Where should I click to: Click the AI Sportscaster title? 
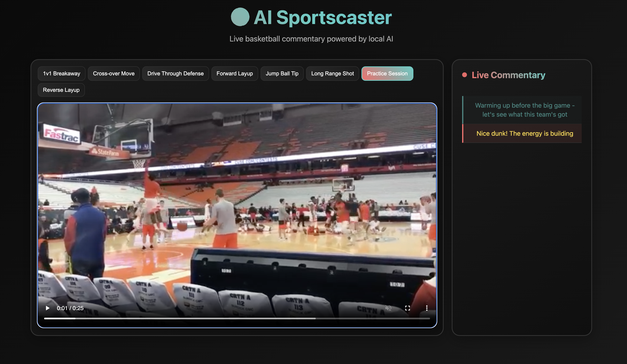[x=323, y=17]
